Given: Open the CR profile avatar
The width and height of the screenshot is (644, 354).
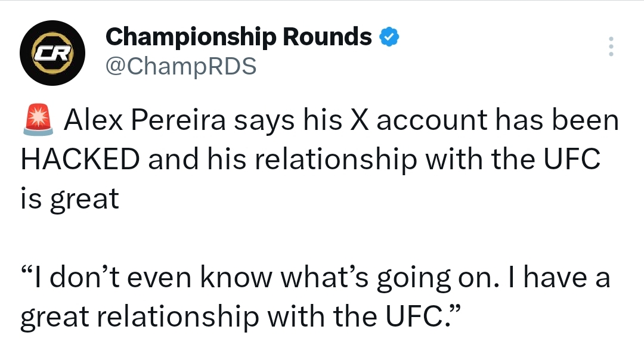Looking at the screenshot, I should coord(52,53).
